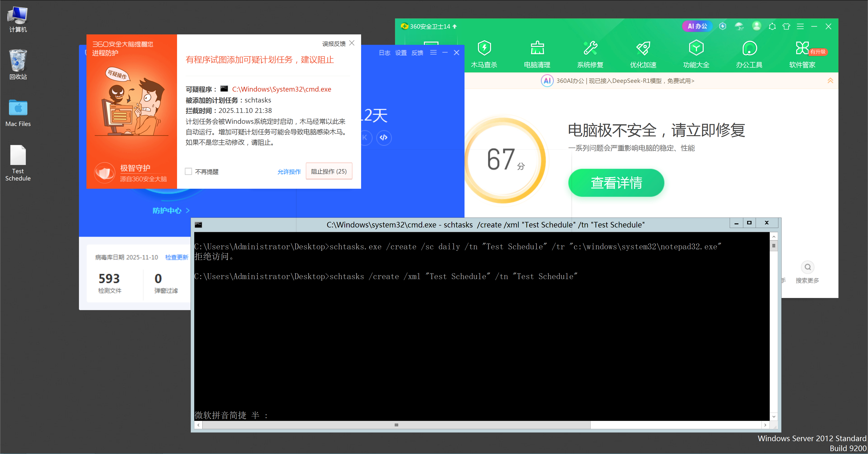Screen dimensions: 868x454
Task: Open the Test Schedule desktop file
Action: tap(18, 156)
